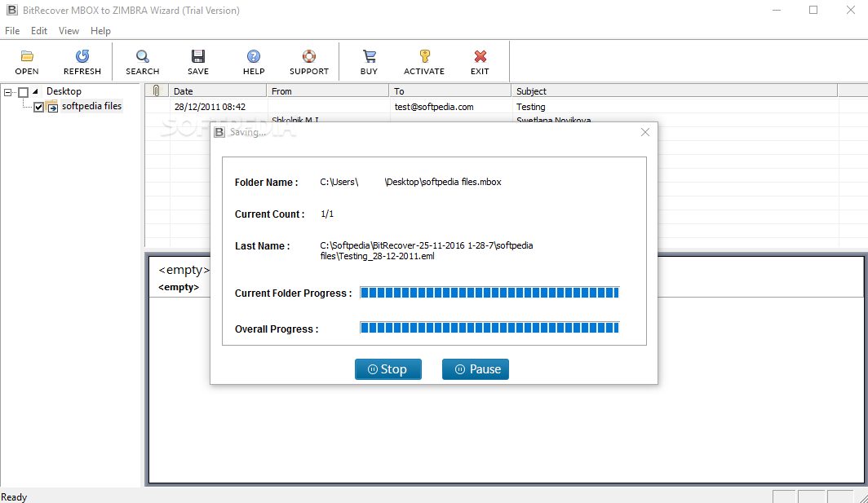Screen dimensions: 868x503
Task: Minimize the BitRecover main window
Action: pyautogui.click(x=777, y=10)
